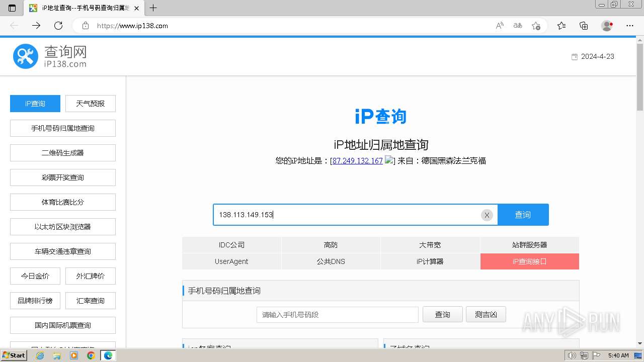Open 二维码生成器 sidebar link
Image resolution: width=644 pixels, height=362 pixels.
click(63, 153)
